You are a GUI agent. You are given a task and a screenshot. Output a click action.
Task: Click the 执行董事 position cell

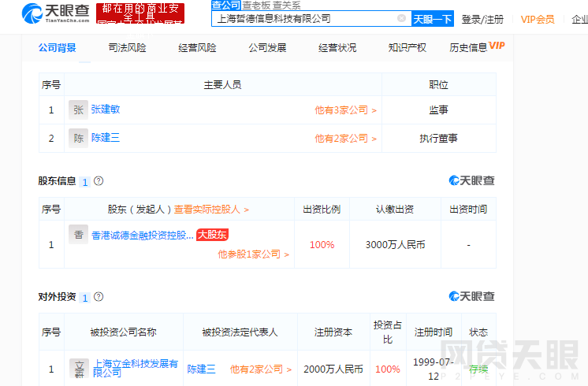point(439,139)
